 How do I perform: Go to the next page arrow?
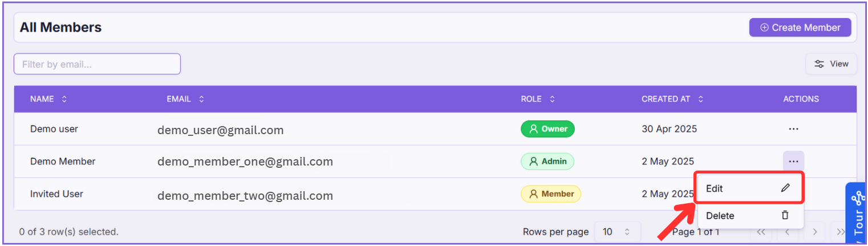815,232
